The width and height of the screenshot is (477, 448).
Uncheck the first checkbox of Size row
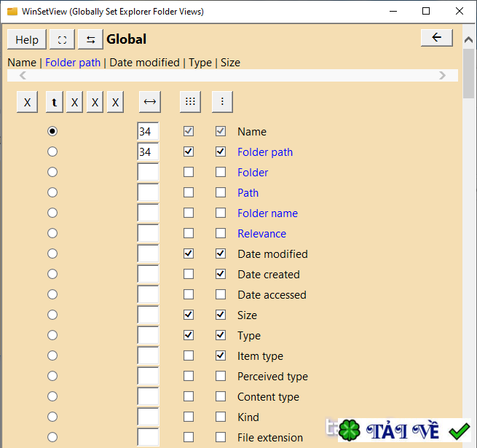tap(189, 315)
